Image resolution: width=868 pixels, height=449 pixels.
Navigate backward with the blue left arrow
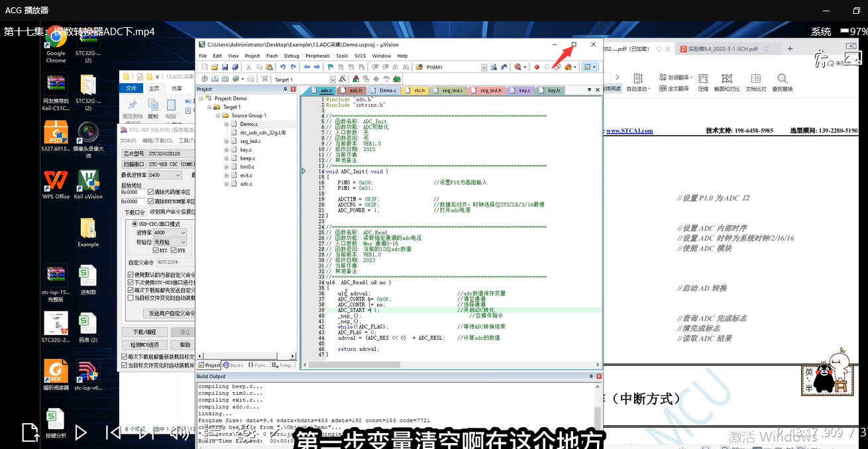click(307, 67)
